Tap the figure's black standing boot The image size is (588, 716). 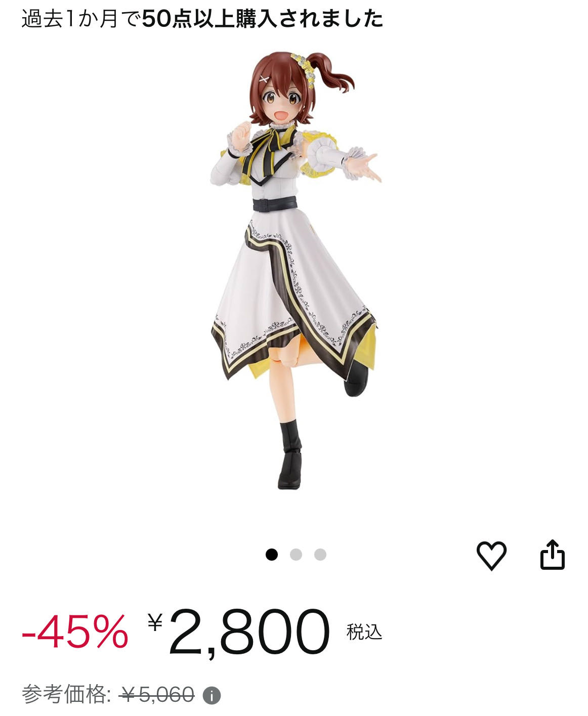(289, 454)
